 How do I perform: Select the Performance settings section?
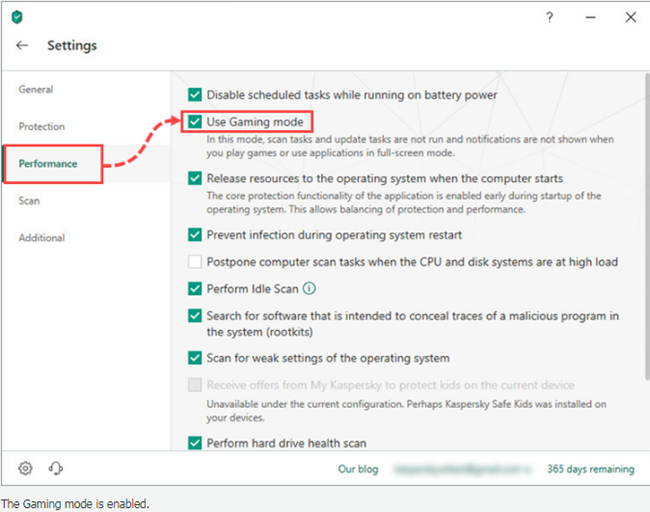pos(48,164)
